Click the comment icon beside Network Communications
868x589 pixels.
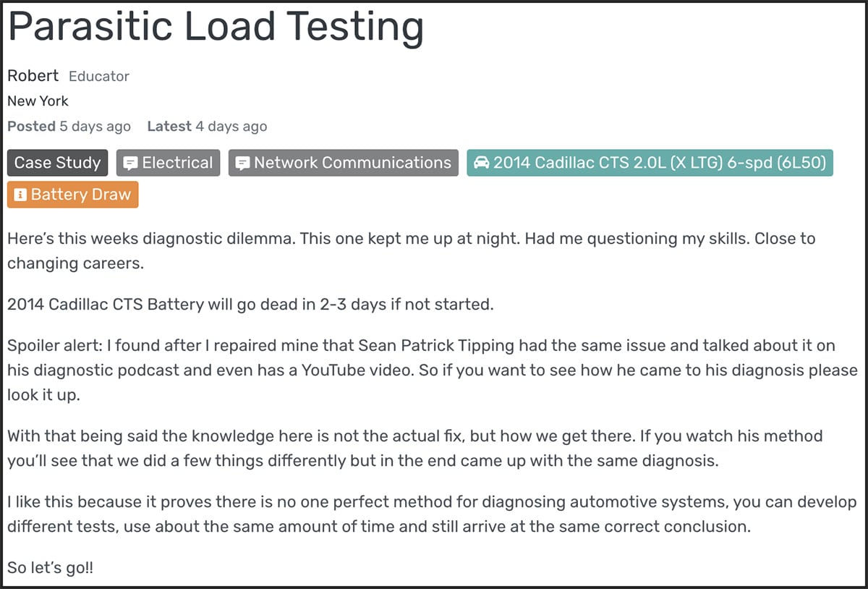242,164
